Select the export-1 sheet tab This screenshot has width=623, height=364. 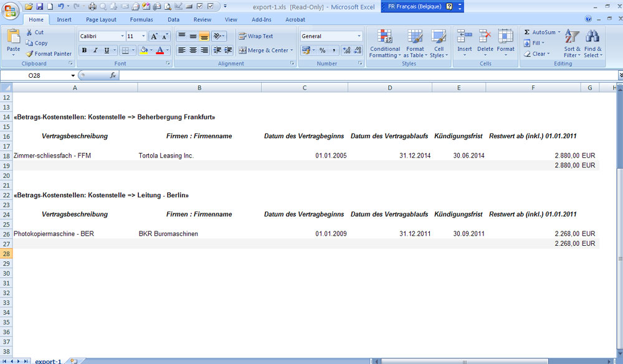(48, 361)
